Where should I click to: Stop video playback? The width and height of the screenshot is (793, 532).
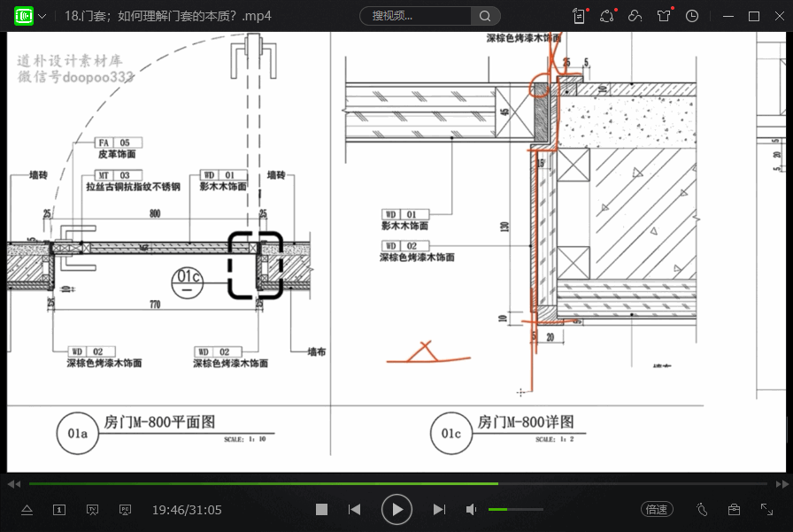click(x=321, y=510)
